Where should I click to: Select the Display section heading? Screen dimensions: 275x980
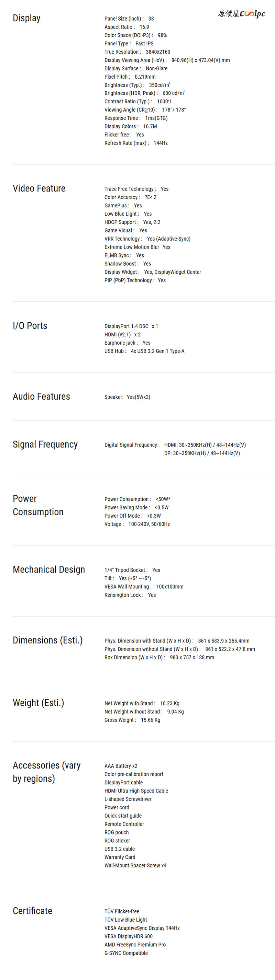[x=27, y=18]
